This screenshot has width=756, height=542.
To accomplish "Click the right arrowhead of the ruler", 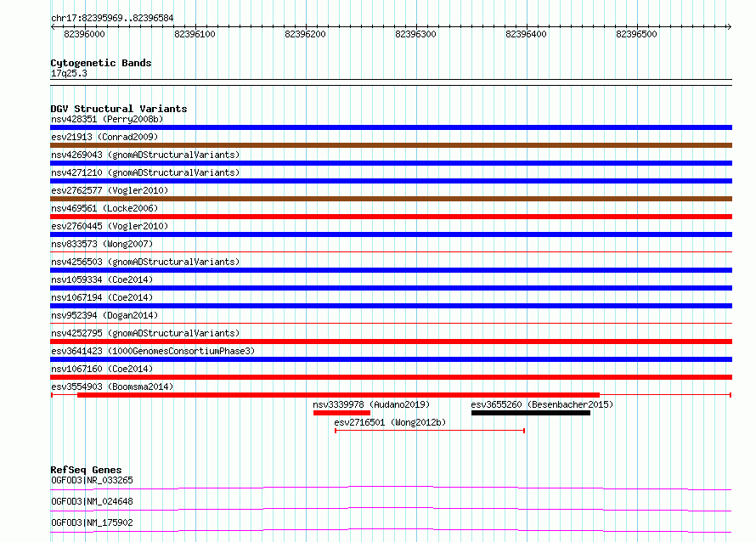I will tap(729, 26).
